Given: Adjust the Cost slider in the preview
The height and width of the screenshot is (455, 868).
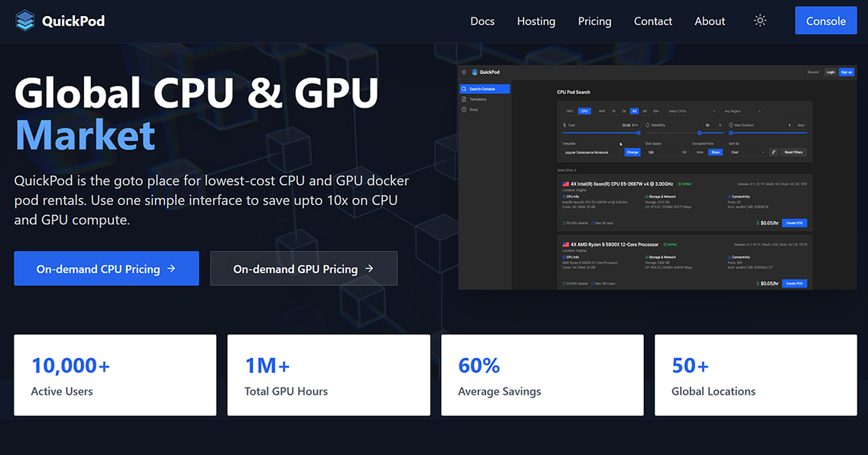Looking at the screenshot, I should coord(602,133).
